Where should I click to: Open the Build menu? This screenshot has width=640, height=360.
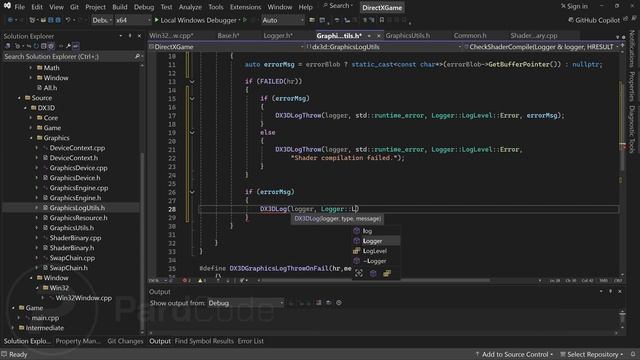(x=120, y=7)
